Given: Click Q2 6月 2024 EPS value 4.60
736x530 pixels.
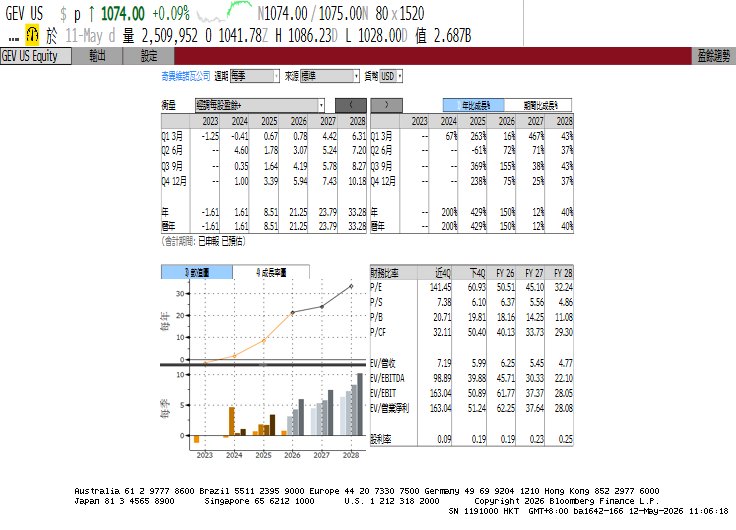Looking at the screenshot, I should point(241,151).
